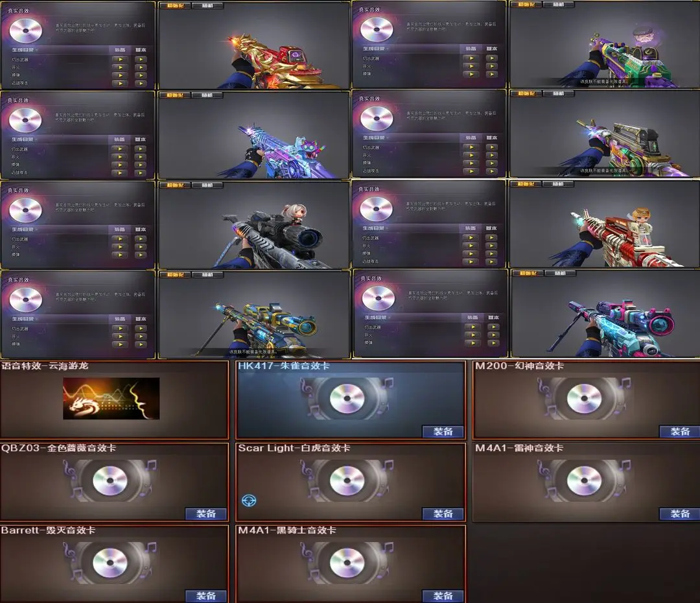700x603 pixels.
Task: Click the disc icon on M4A1-雷神音效卡
Action: [584, 480]
